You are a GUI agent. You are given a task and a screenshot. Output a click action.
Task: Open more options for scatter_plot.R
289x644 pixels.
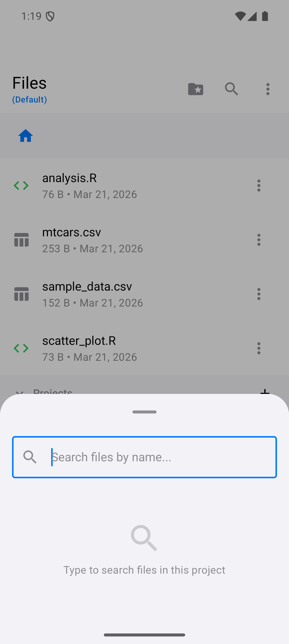click(258, 348)
